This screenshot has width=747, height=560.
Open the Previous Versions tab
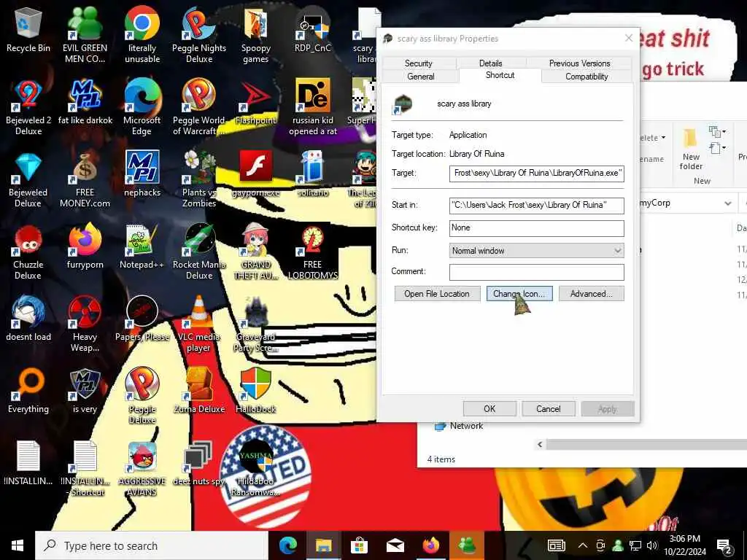(x=579, y=63)
